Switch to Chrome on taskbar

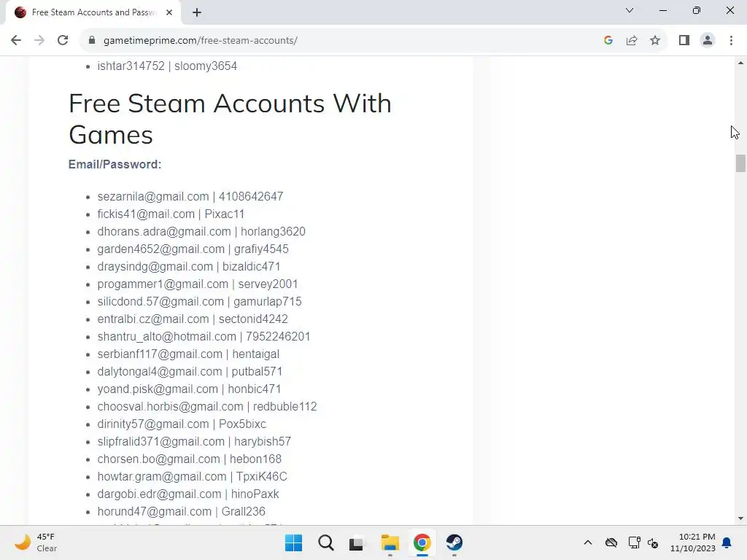[422, 542]
